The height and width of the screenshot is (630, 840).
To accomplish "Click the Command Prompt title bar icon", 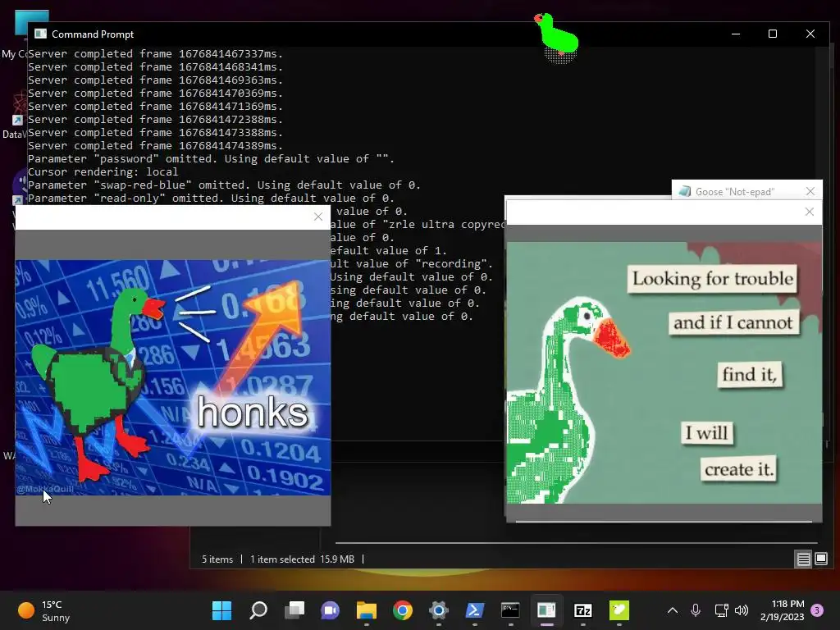I will tap(40, 34).
